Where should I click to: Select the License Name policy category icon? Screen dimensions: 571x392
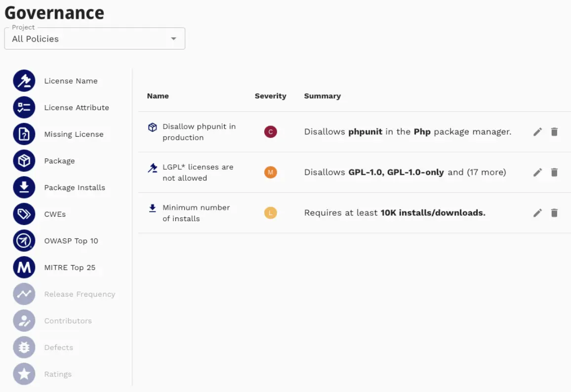tap(24, 80)
